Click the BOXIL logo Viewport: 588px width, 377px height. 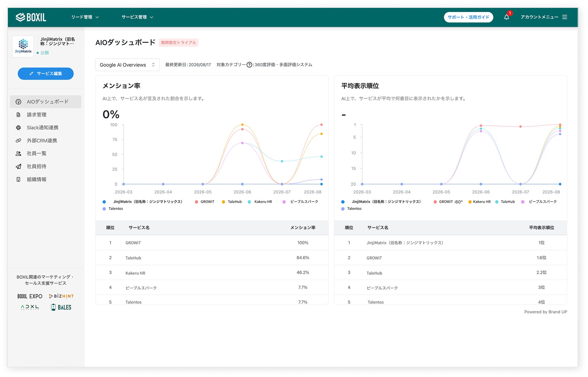pos(31,17)
